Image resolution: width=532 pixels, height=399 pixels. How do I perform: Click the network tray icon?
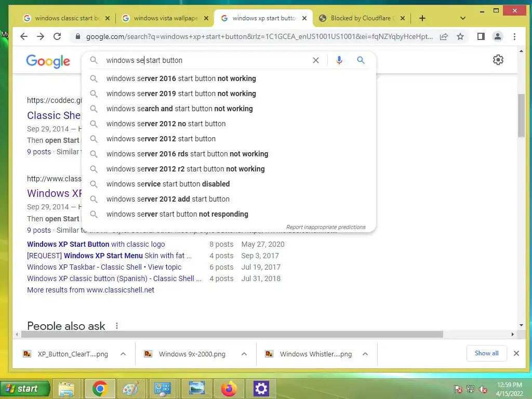(x=471, y=389)
